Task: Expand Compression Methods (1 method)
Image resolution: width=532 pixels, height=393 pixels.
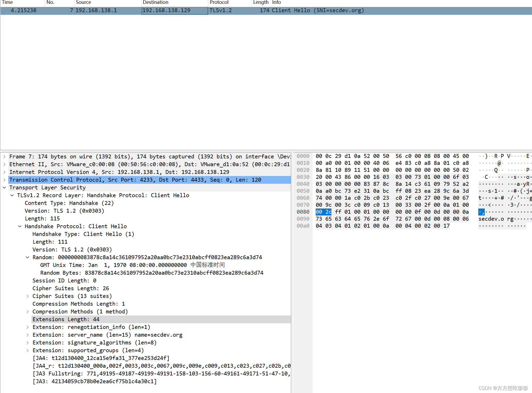Action: tap(28, 312)
